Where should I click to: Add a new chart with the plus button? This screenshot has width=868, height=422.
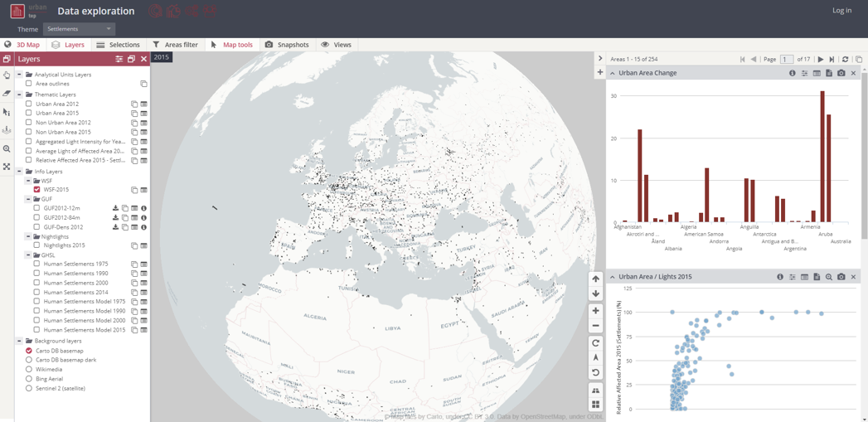point(600,73)
